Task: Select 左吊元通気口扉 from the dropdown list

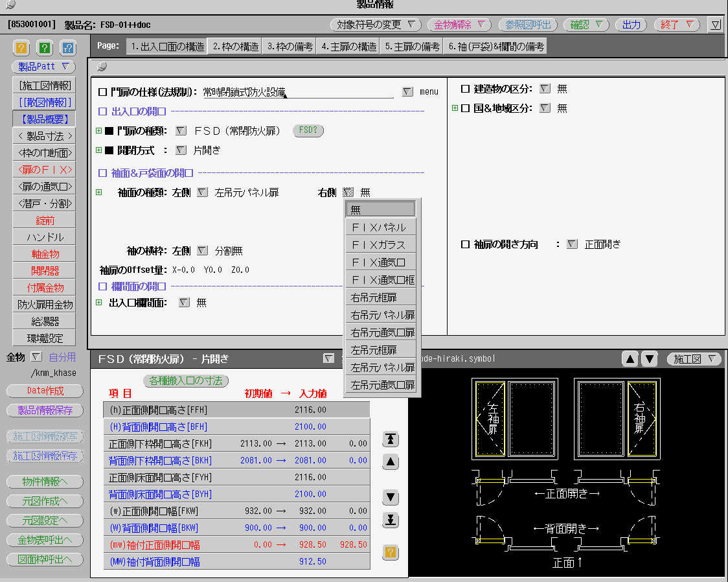Action: (x=381, y=385)
